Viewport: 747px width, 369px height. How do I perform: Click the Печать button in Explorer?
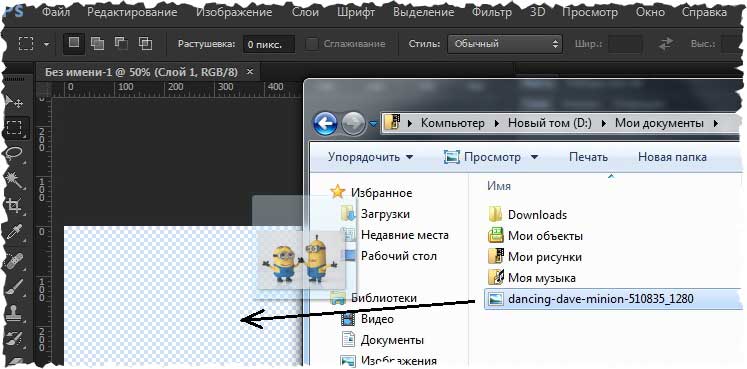[x=588, y=157]
